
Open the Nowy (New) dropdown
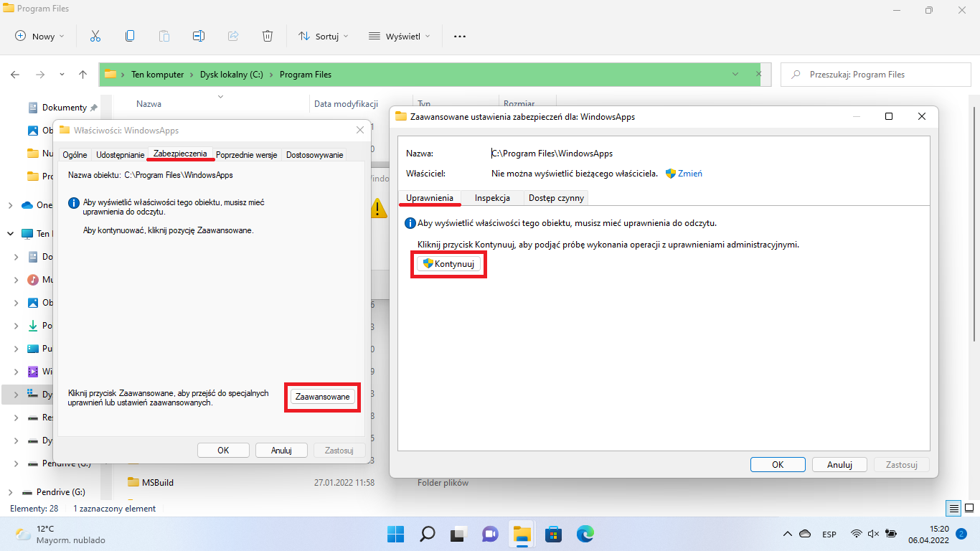[39, 36]
